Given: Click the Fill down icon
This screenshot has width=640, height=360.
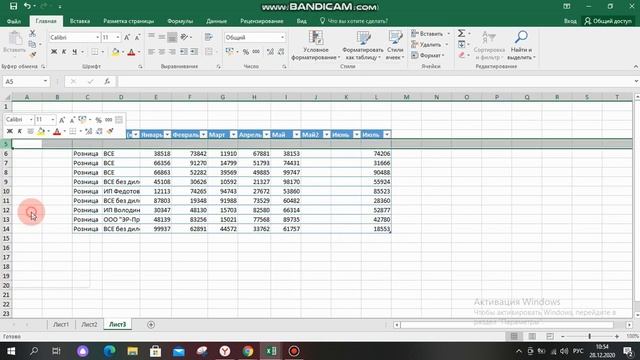Looking at the screenshot, I should pos(461,44).
